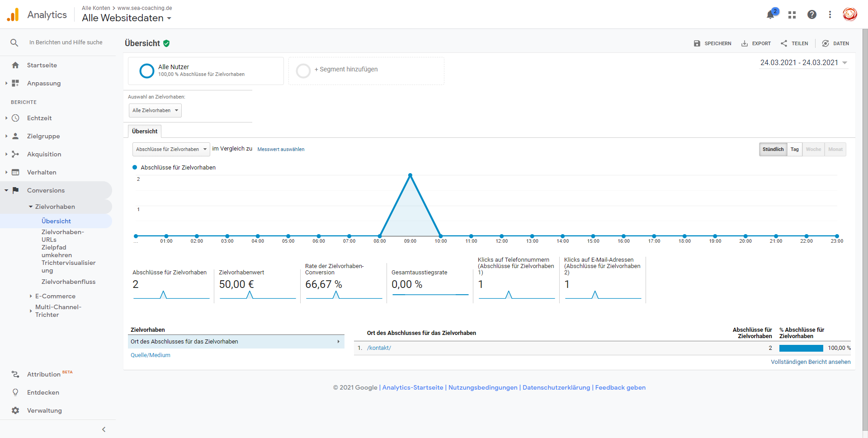Expand the Multi-Channel-Trichter subsection
Screen dimensions: 868x438
click(31, 311)
